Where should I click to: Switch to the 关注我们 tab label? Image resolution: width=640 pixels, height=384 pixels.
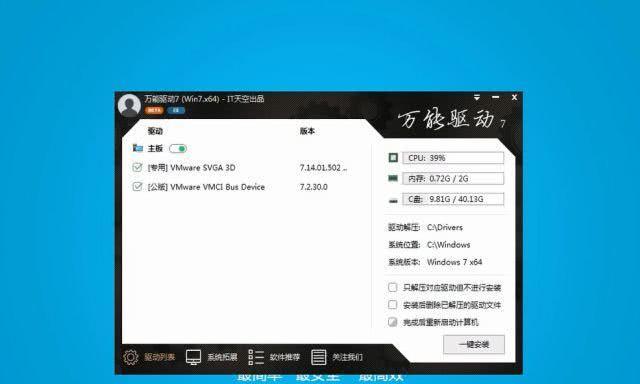[347, 357]
